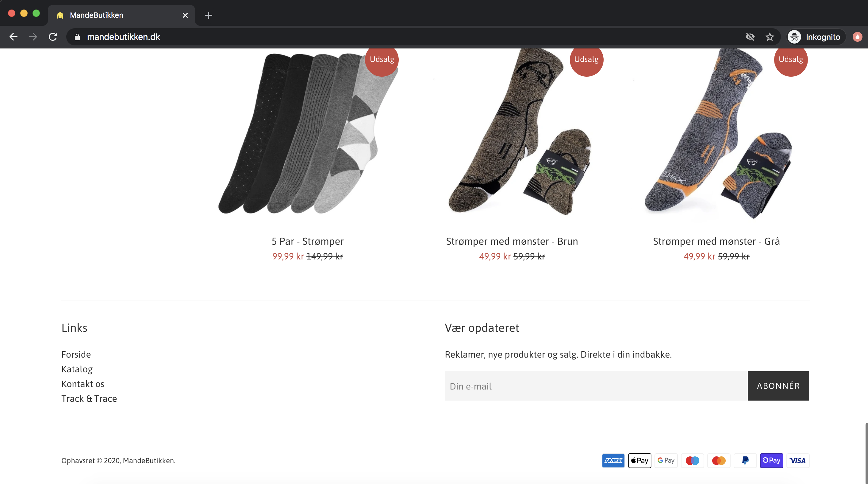Screen dimensions: 868x484
Task: Click the address bar URL
Action: [123, 37]
